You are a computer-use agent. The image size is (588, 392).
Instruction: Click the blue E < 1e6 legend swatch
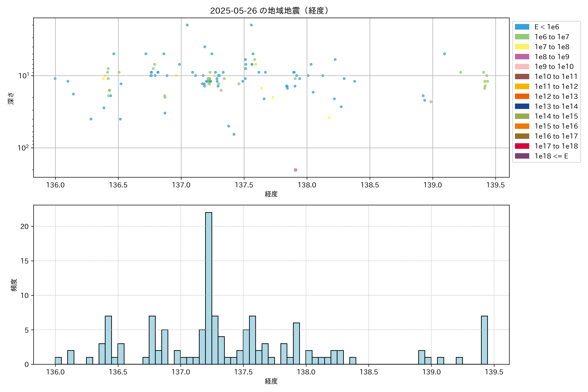[522, 27]
